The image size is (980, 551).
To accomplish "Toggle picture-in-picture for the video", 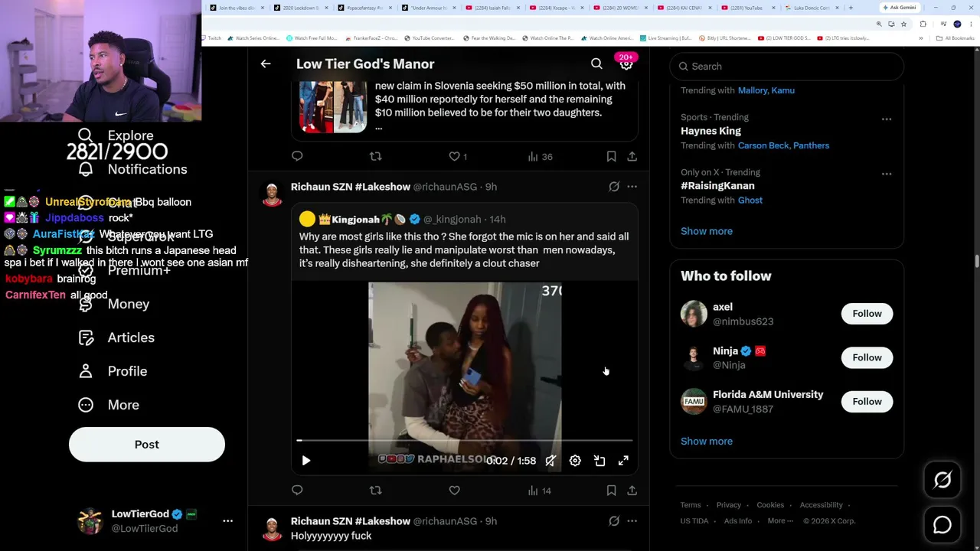I will click(x=599, y=461).
